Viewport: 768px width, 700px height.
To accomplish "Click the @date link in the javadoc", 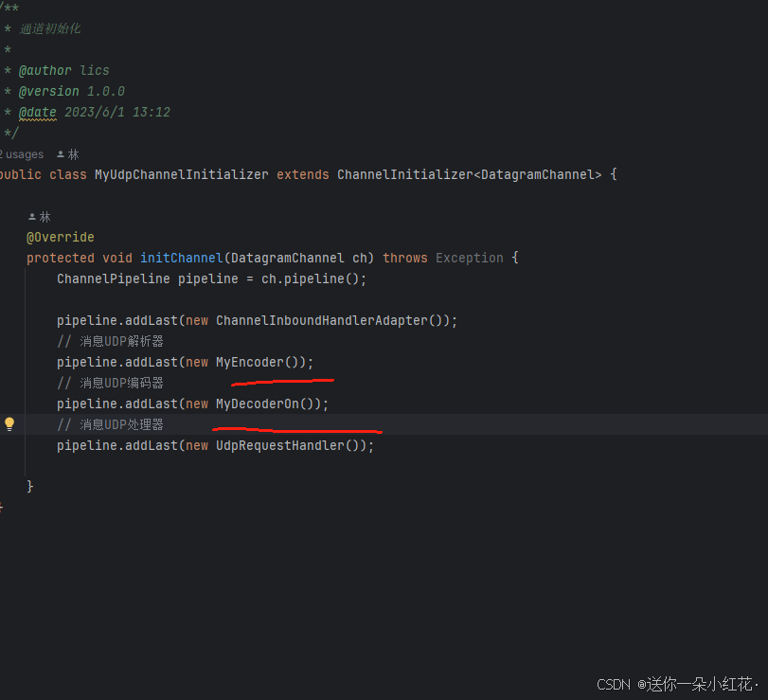I will tap(37, 112).
